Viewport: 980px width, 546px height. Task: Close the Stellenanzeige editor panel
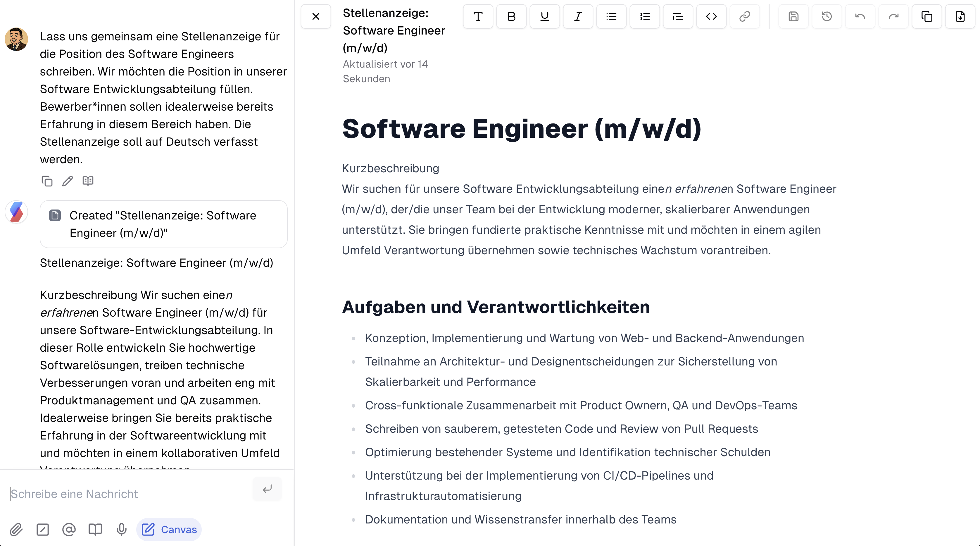pos(316,16)
